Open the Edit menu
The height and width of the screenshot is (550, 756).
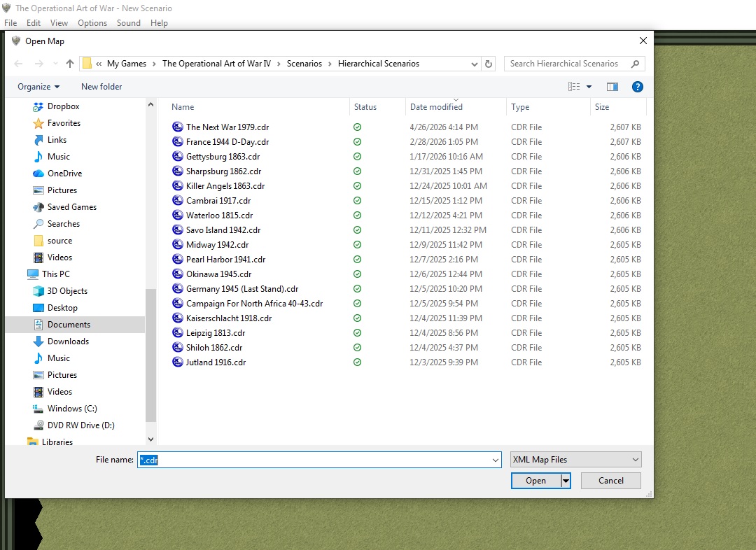(34, 23)
